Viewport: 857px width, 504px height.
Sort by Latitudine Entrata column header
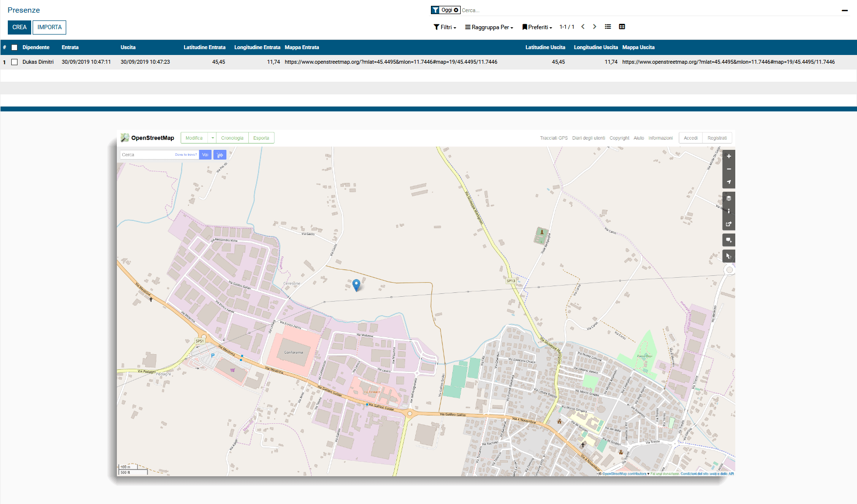pyautogui.click(x=205, y=48)
